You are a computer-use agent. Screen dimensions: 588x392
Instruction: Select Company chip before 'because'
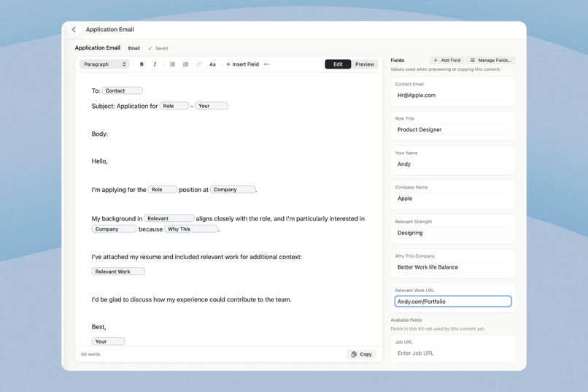click(x=115, y=228)
